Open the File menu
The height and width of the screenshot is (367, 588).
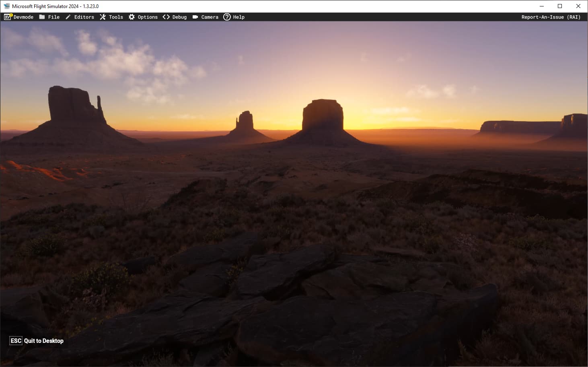(x=54, y=17)
